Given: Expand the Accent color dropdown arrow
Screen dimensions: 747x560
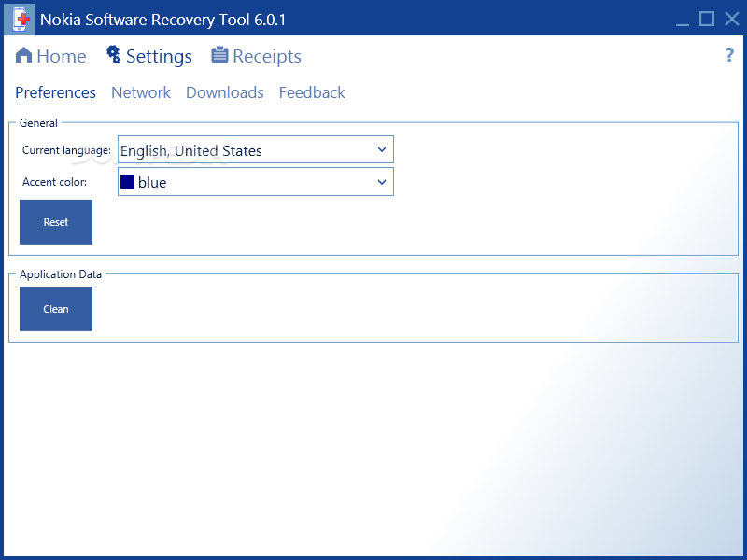Looking at the screenshot, I should pos(382,182).
